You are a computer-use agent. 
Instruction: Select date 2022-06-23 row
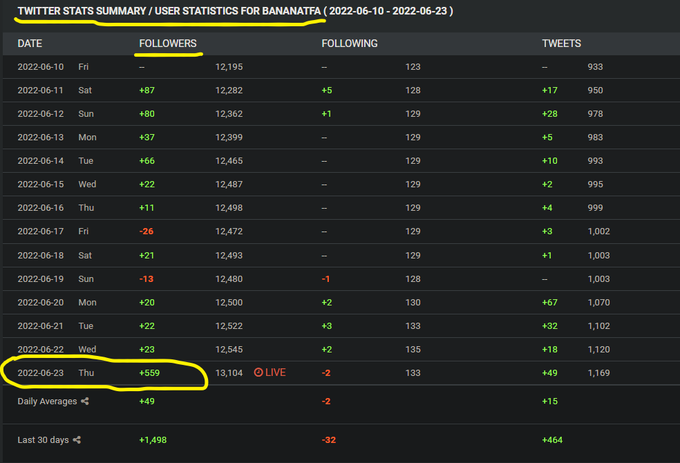coord(341,373)
